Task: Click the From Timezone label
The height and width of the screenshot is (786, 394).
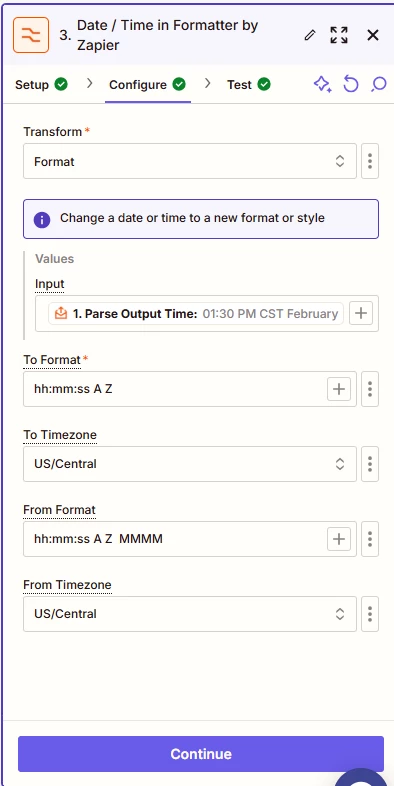Action: pos(67,585)
